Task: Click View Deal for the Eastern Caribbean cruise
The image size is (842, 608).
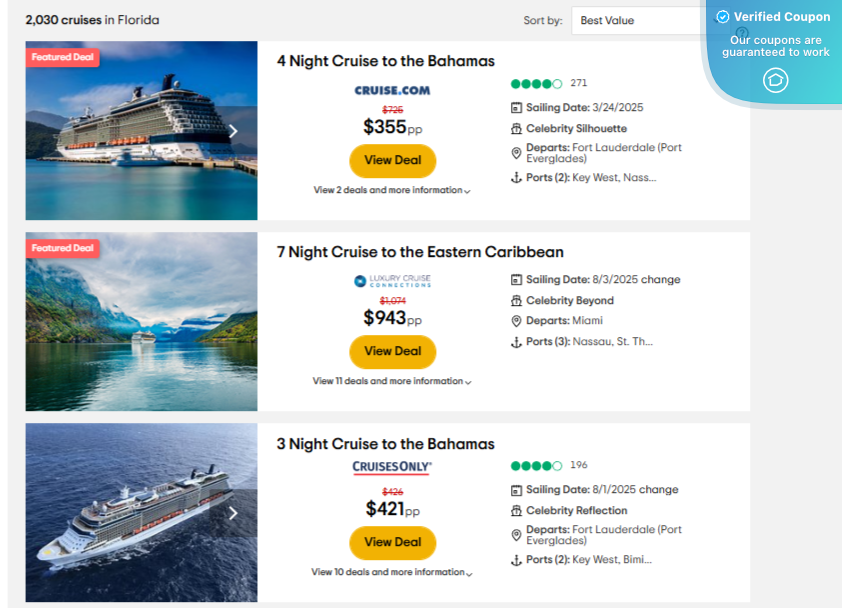Action: point(392,351)
